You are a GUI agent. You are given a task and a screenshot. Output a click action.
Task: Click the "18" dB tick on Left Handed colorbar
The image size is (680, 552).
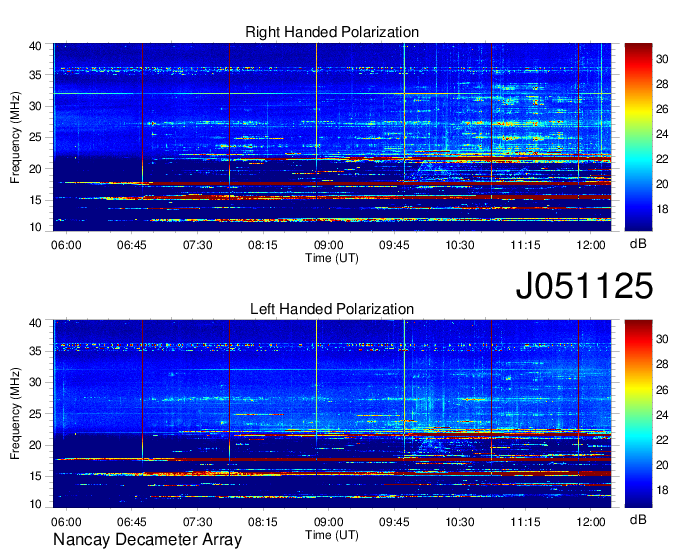click(x=662, y=490)
